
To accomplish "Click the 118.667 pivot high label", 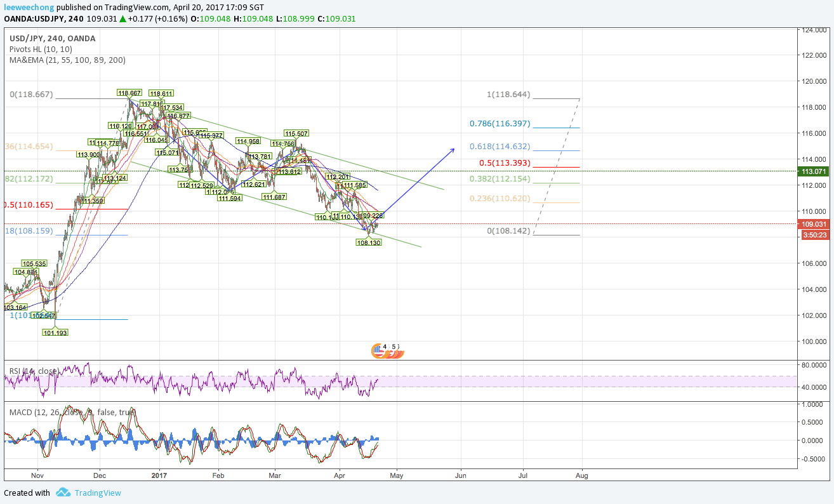I will [129, 93].
